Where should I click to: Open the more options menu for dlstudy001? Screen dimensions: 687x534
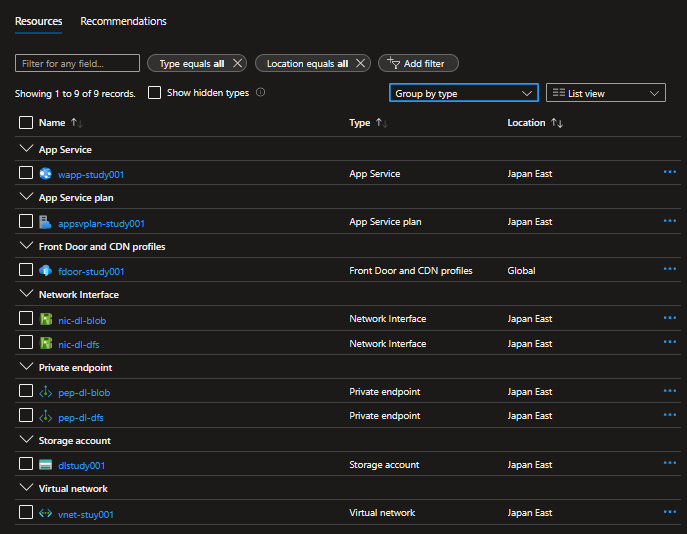[669, 463]
